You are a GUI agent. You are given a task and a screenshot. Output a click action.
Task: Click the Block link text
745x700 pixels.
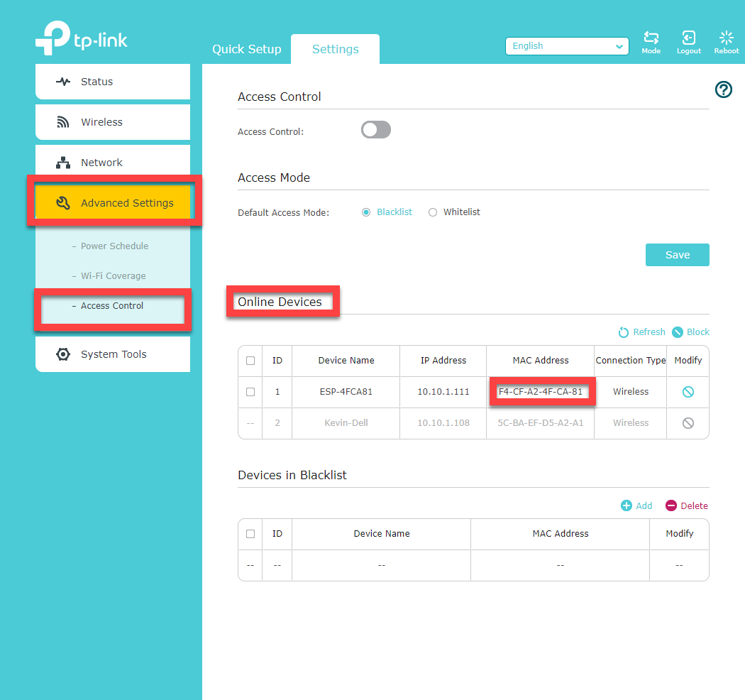[698, 332]
